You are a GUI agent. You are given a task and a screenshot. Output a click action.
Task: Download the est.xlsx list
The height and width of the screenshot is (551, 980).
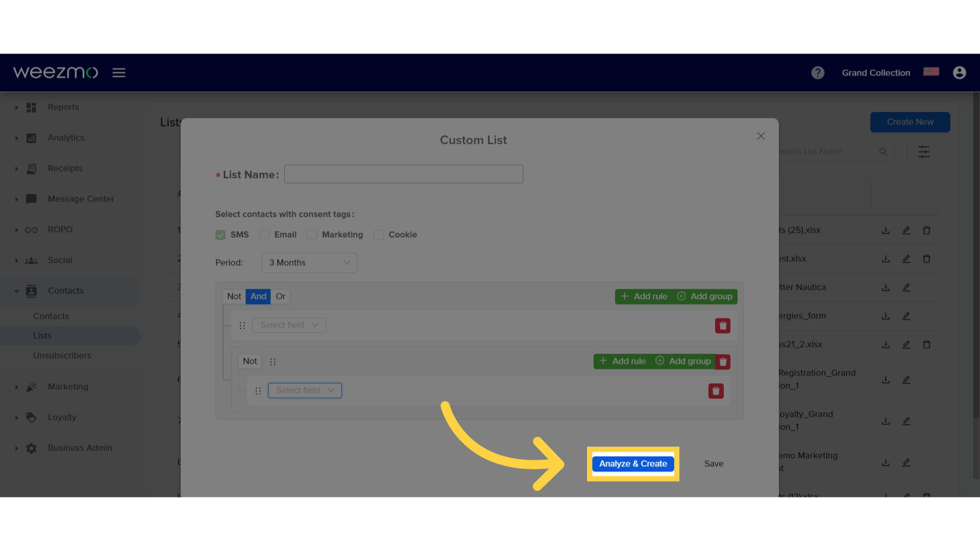(x=886, y=259)
